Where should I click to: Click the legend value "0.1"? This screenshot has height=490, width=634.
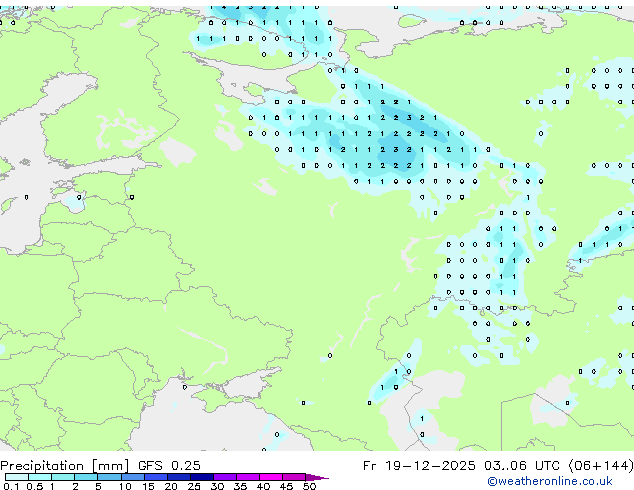point(11,486)
